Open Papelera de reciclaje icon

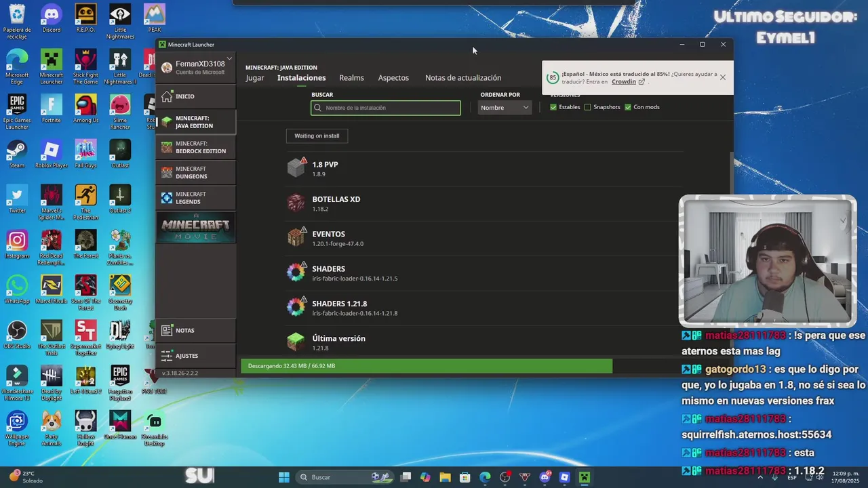pyautogui.click(x=17, y=21)
